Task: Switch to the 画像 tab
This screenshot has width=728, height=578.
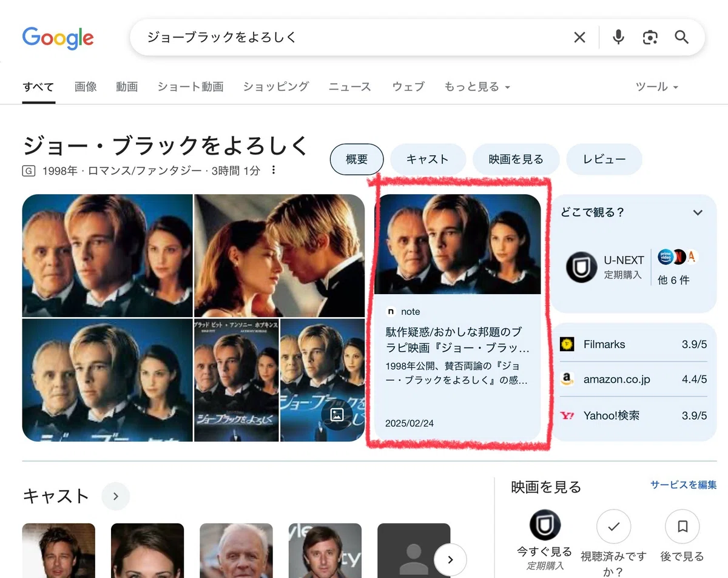Action: [86, 87]
